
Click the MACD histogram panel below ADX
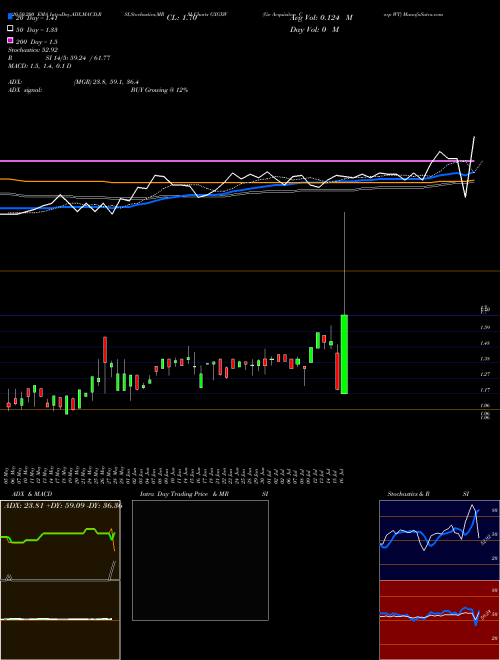point(60,620)
